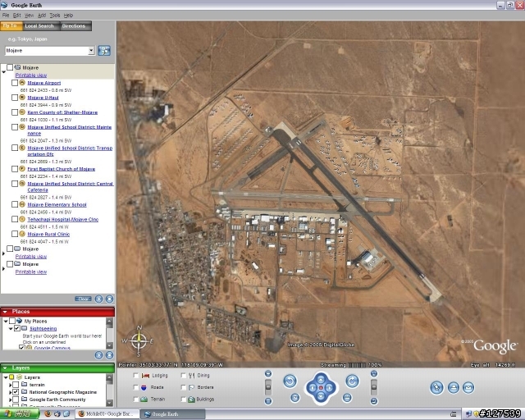Uncheck the Sightseeing folder checkbox

tap(17, 328)
